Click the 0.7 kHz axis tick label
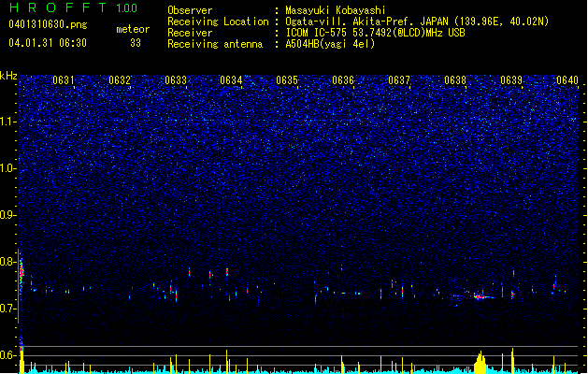The width and height of the screenshot is (588, 374). (x=7, y=309)
